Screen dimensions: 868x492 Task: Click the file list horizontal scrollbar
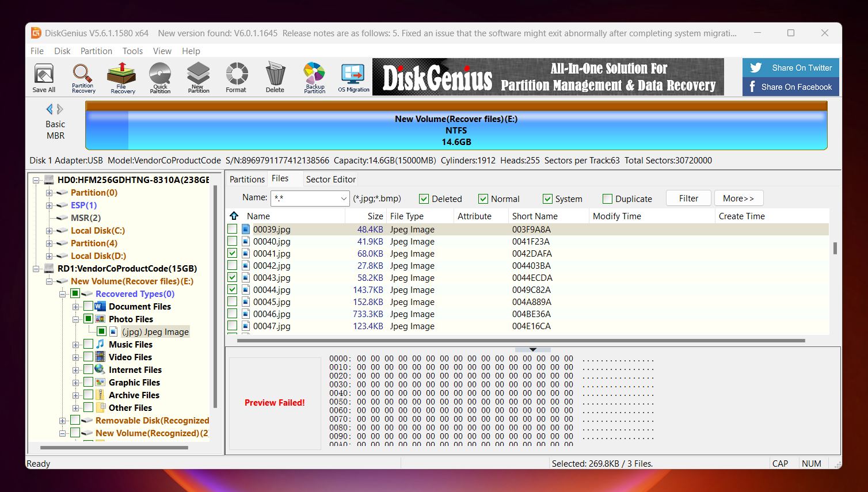tap(521, 341)
